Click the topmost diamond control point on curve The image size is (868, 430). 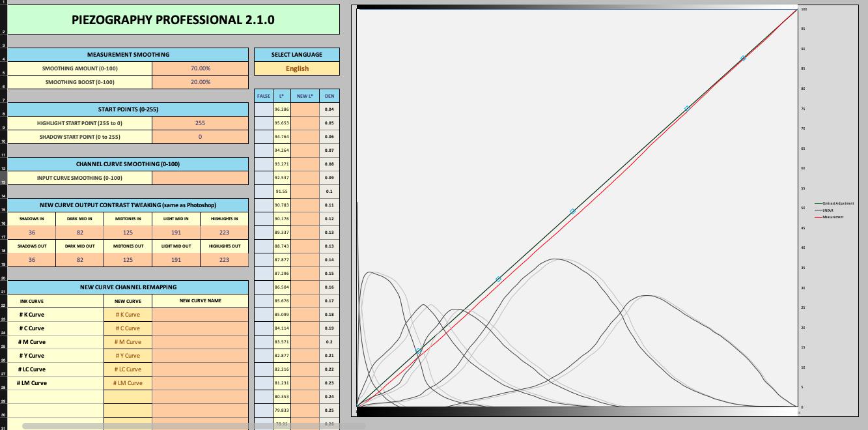(743, 59)
